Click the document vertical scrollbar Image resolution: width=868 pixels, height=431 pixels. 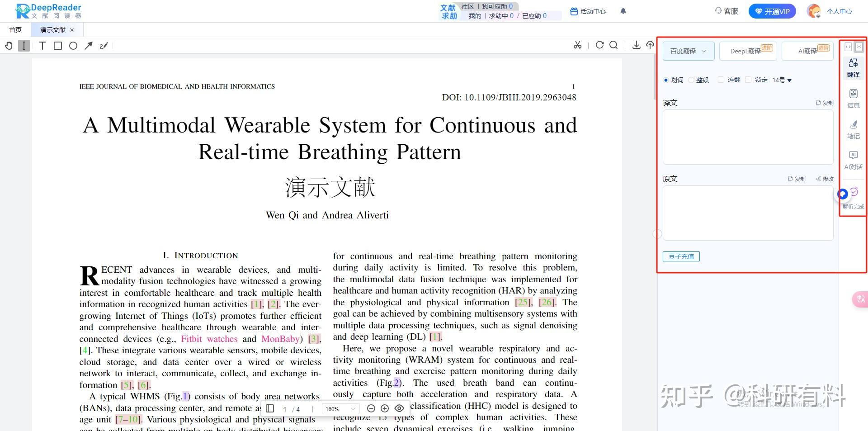(x=655, y=77)
